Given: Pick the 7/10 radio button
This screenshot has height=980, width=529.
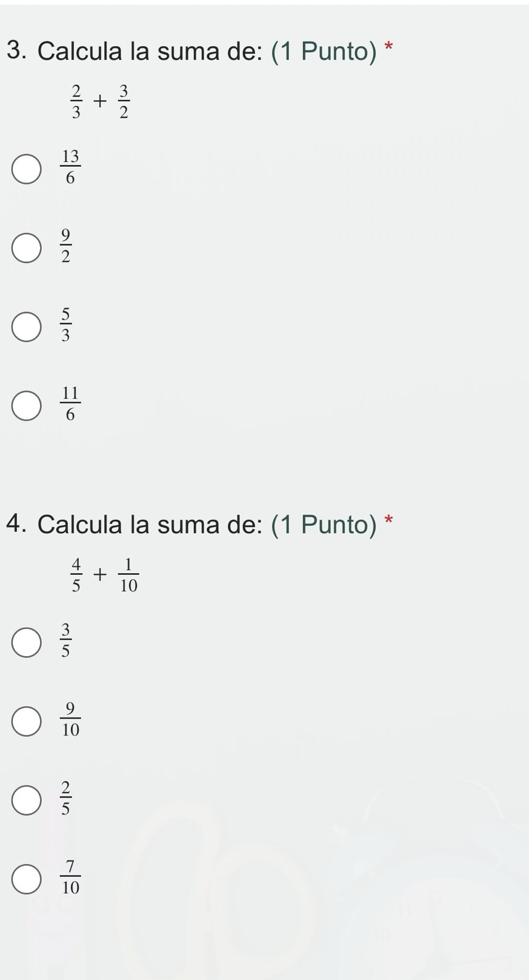Looking at the screenshot, I should (27, 879).
